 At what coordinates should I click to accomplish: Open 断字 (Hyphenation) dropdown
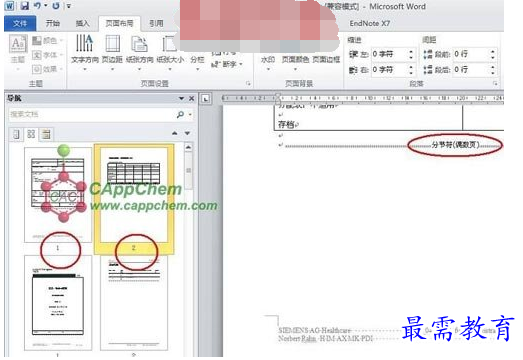[227, 64]
